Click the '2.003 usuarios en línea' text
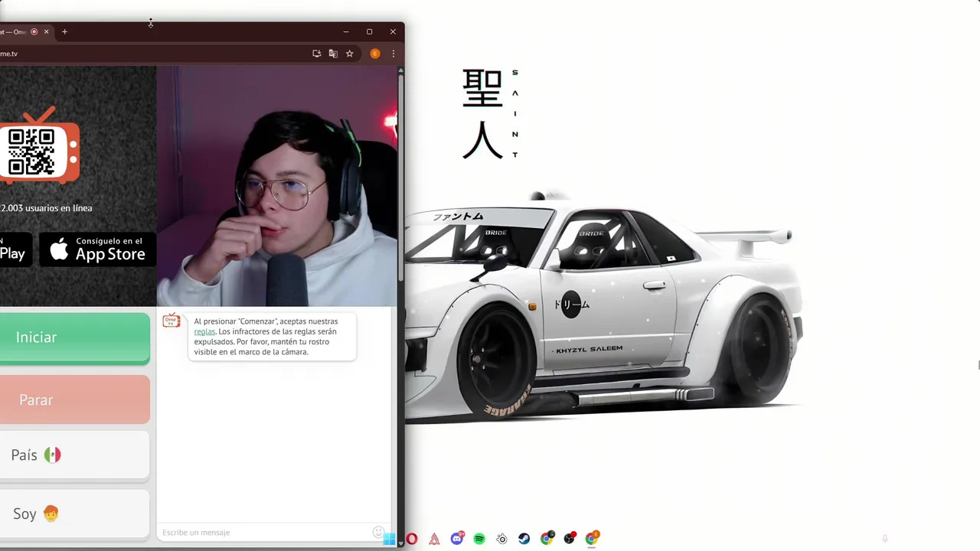Screen dimensions: 980x551 coord(46,208)
